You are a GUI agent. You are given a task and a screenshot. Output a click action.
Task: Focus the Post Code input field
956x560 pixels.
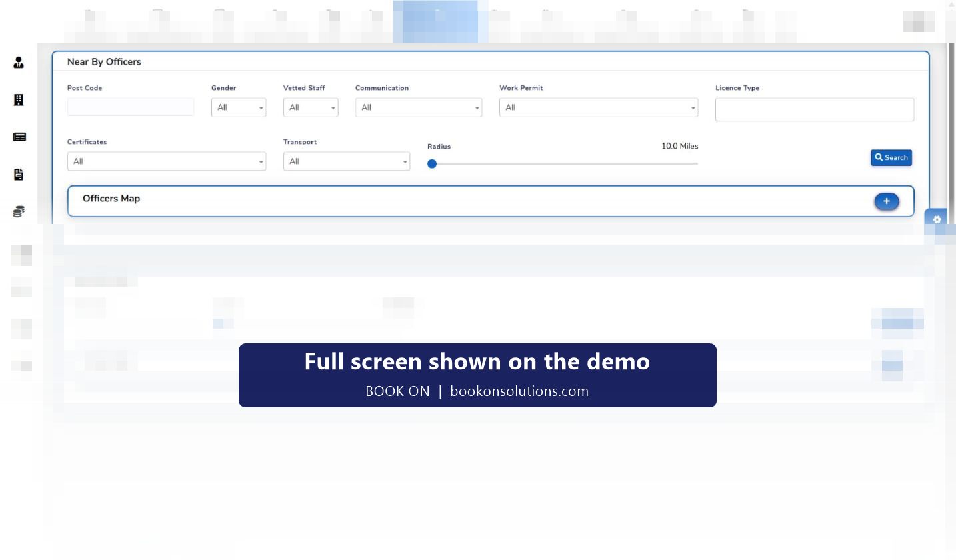point(131,107)
